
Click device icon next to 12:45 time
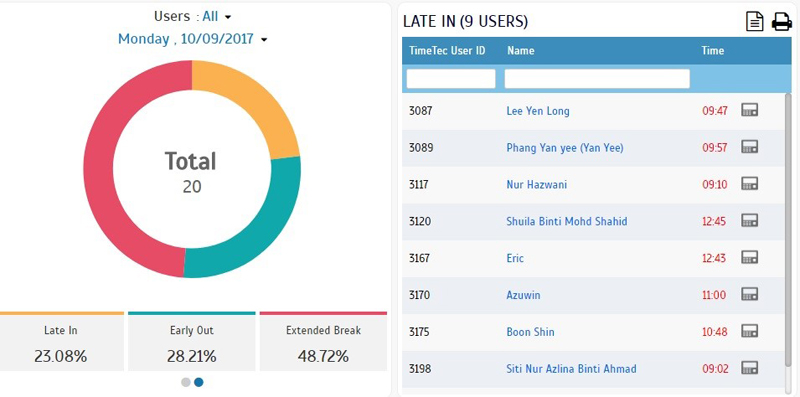[x=749, y=220]
